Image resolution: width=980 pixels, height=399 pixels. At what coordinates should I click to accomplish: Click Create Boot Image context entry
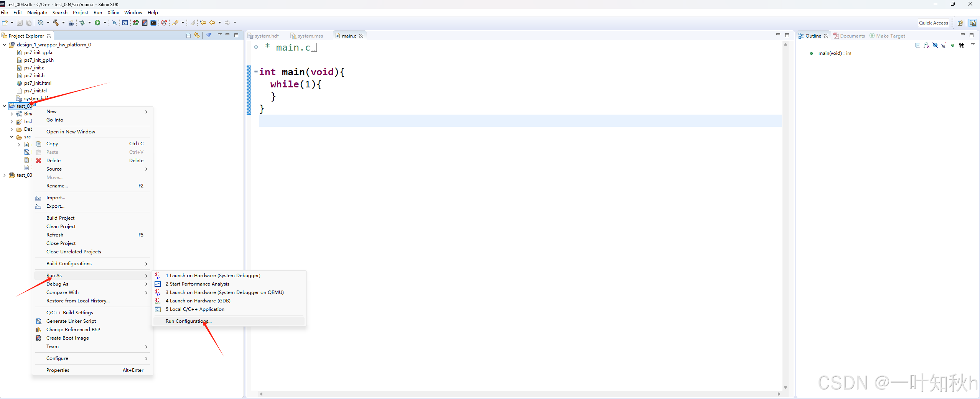(92, 338)
